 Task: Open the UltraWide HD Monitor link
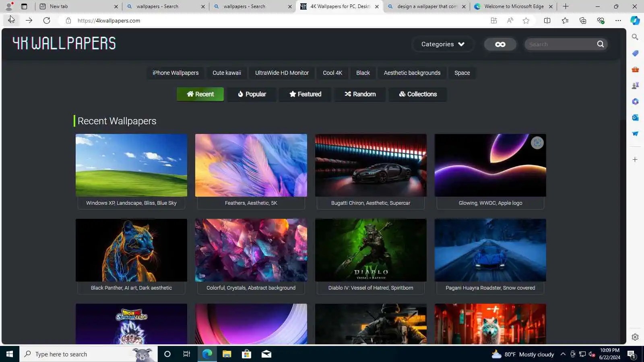pyautogui.click(x=282, y=73)
